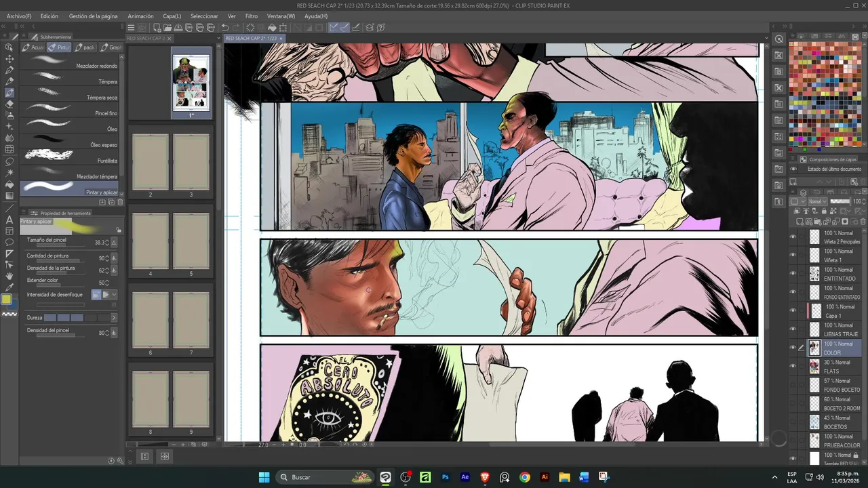Toggle snap to ruler command bar button
Screen dimensions: 868x488
pos(334,28)
